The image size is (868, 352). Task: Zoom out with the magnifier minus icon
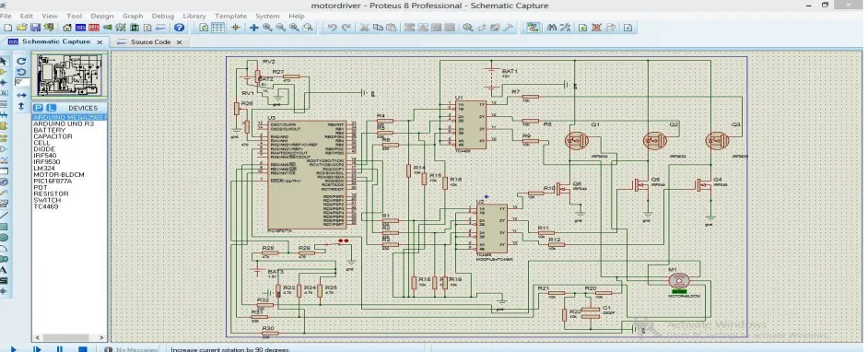click(281, 27)
